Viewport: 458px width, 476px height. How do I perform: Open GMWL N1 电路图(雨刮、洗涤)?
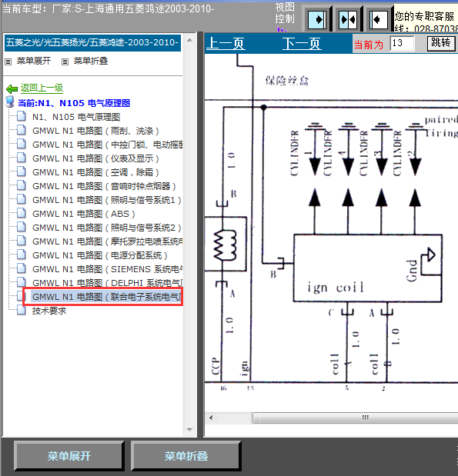(95, 131)
